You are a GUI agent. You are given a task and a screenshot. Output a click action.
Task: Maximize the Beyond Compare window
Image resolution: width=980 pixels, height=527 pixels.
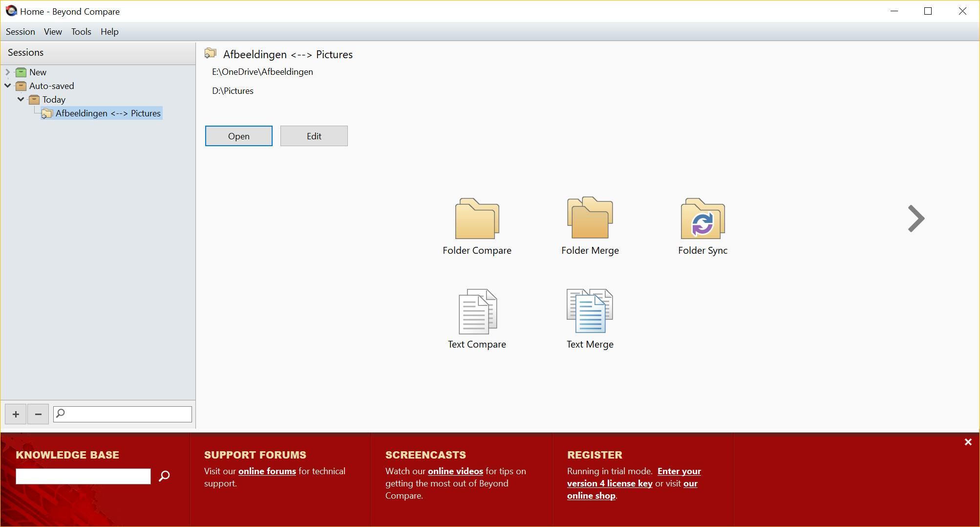coord(928,11)
